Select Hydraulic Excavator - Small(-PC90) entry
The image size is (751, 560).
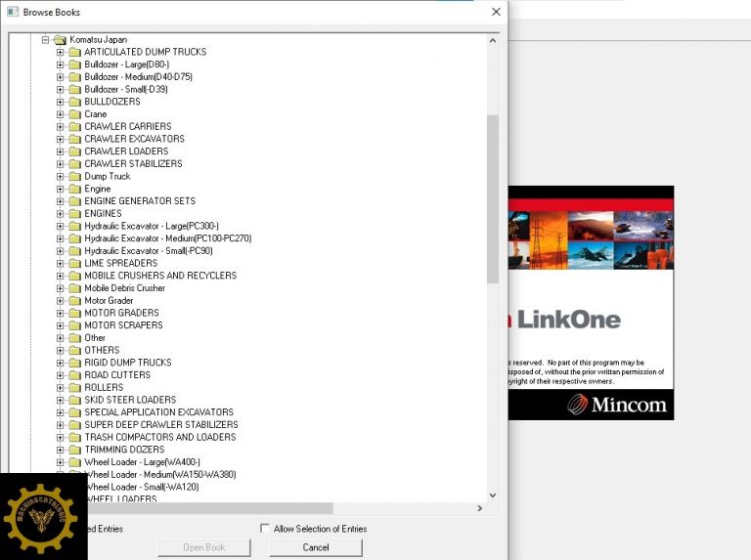point(149,251)
